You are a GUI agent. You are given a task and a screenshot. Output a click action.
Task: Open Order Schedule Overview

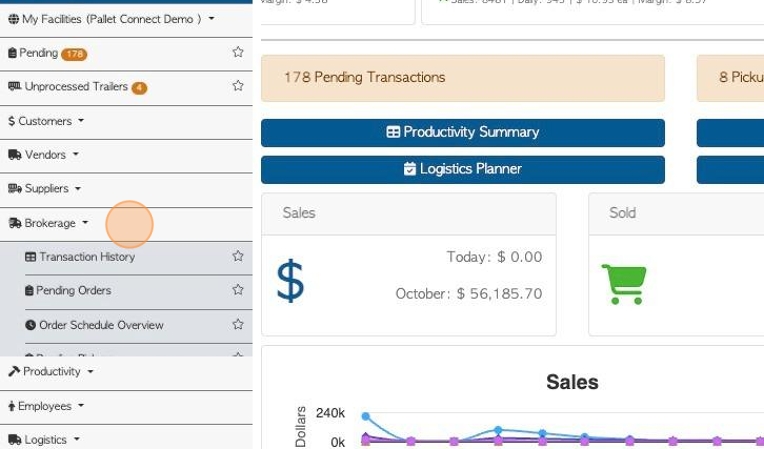(x=95, y=325)
